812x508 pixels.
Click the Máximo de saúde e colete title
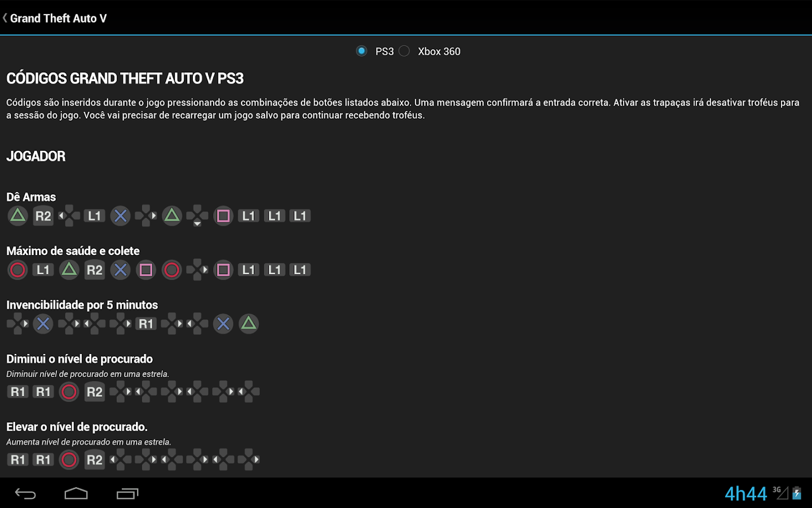73,251
